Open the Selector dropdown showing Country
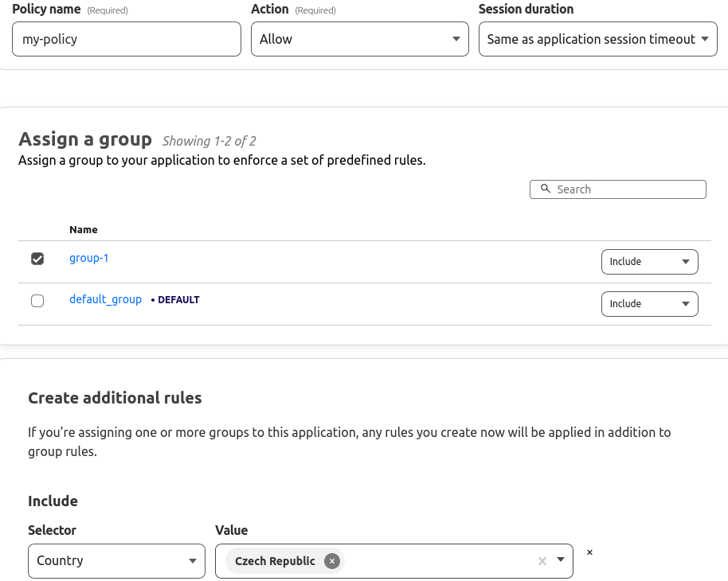The width and height of the screenshot is (728, 581). (116, 561)
